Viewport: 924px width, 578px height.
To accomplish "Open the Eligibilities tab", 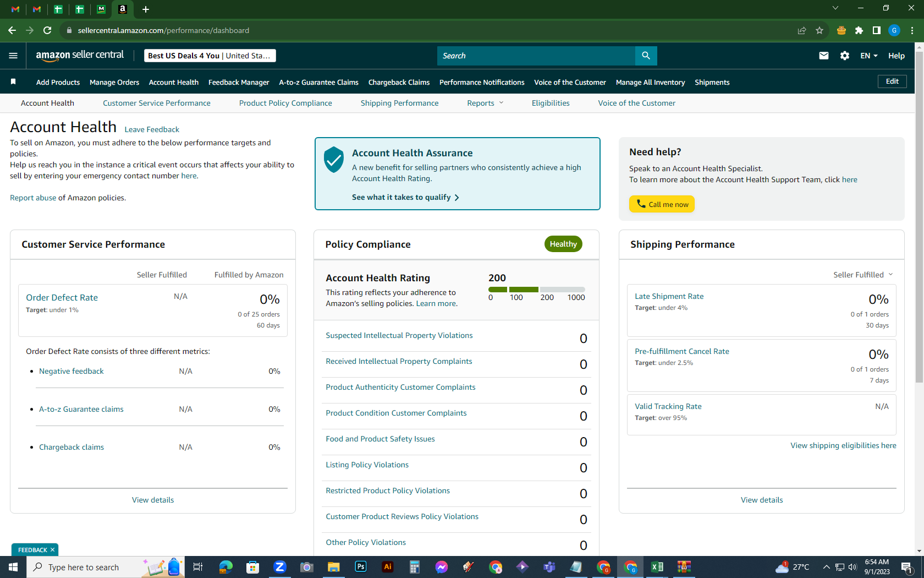I will pyautogui.click(x=551, y=103).
